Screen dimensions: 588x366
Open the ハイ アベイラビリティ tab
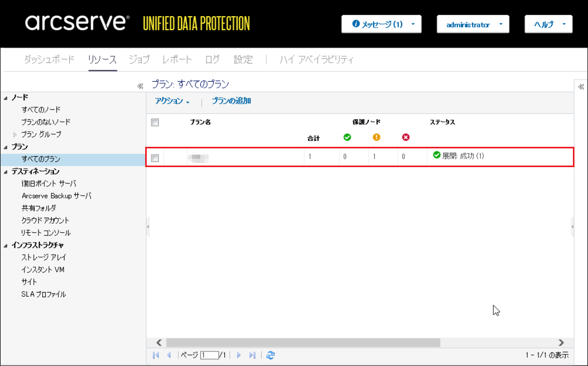[316, 59]
